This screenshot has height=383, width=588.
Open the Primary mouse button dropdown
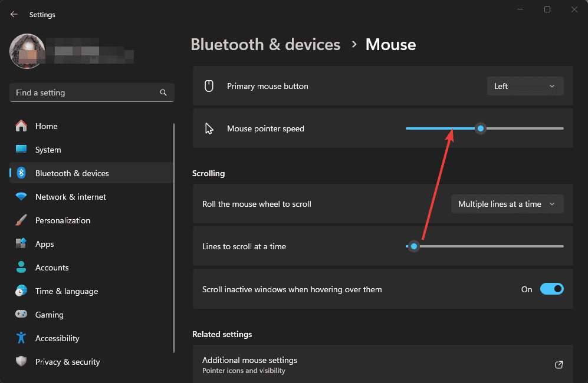[525, 86]
